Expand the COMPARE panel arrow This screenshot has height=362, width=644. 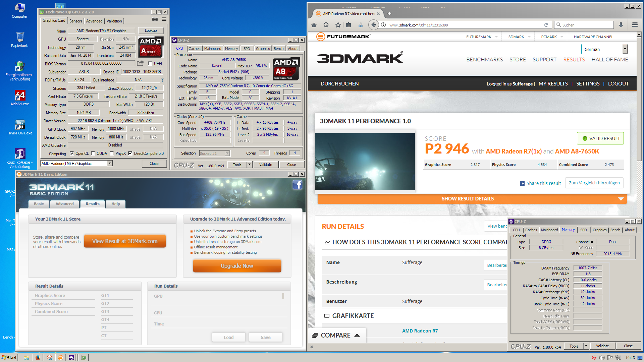coord(357,335)
